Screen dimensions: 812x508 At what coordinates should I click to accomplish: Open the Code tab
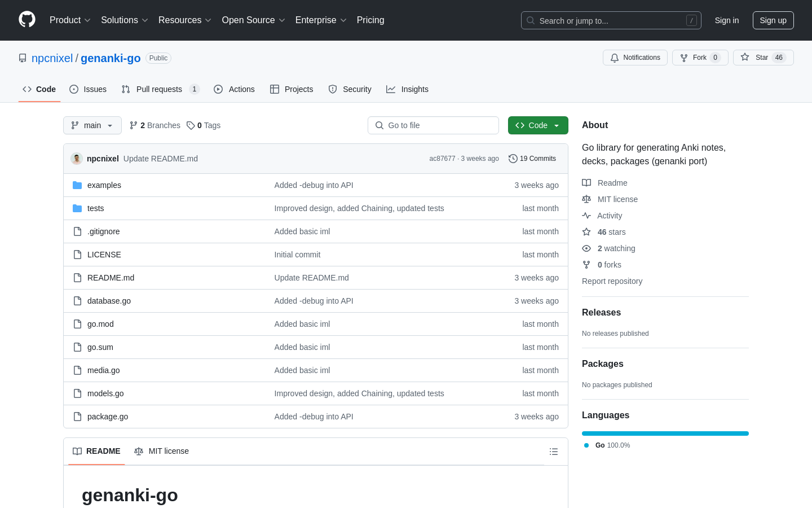click(39, 89)
